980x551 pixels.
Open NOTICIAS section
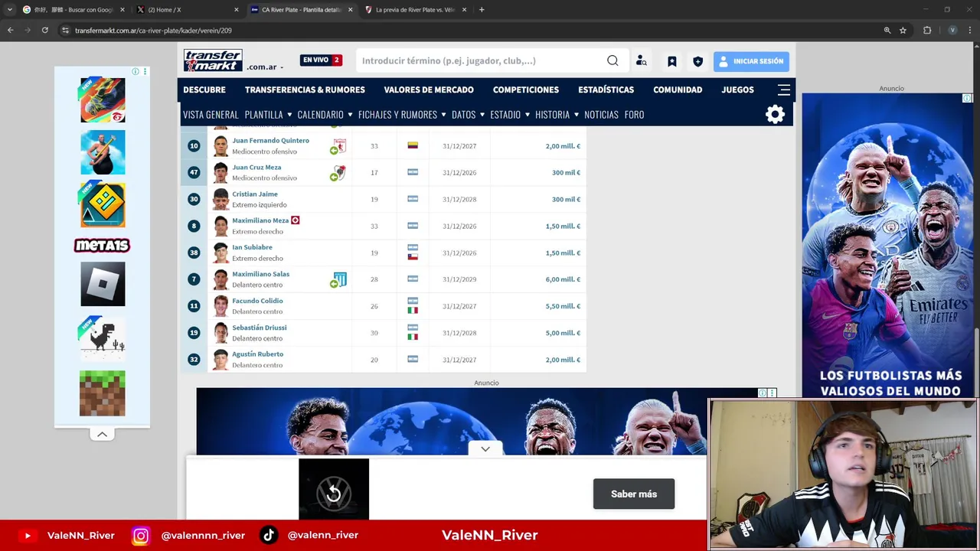tap(601, 115)
